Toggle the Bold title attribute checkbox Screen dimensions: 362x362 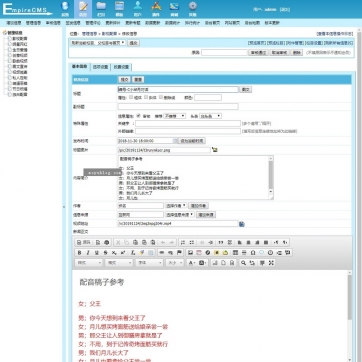(131, 97)
